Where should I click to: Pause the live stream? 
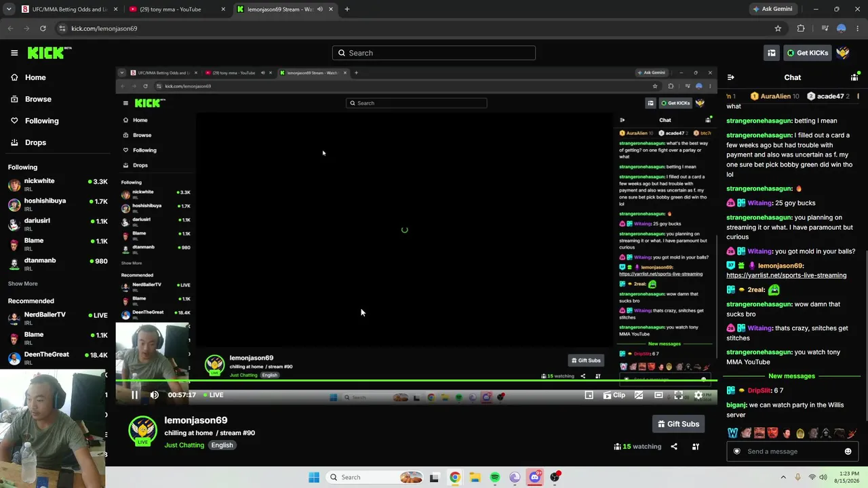pyautogui.click(x=134, y=395)
